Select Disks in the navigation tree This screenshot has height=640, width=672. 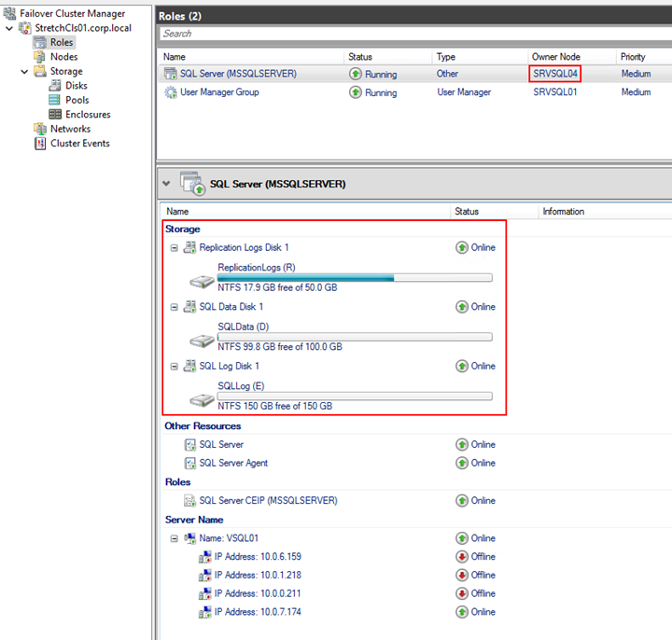[x=77, y=86]
